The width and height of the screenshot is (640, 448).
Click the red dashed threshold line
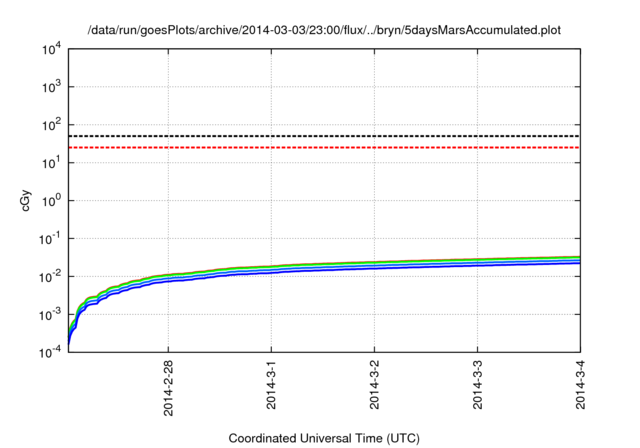pyautogui.click(x=324, y=147)
